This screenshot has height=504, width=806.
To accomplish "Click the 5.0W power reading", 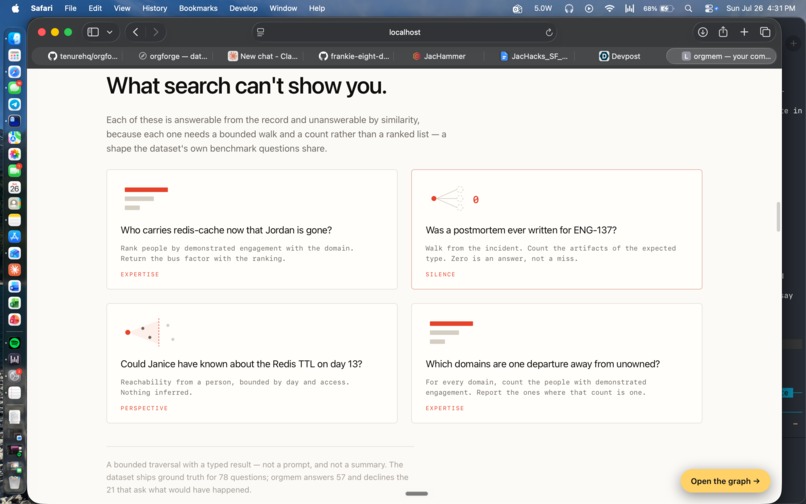I will click(543, 8).
